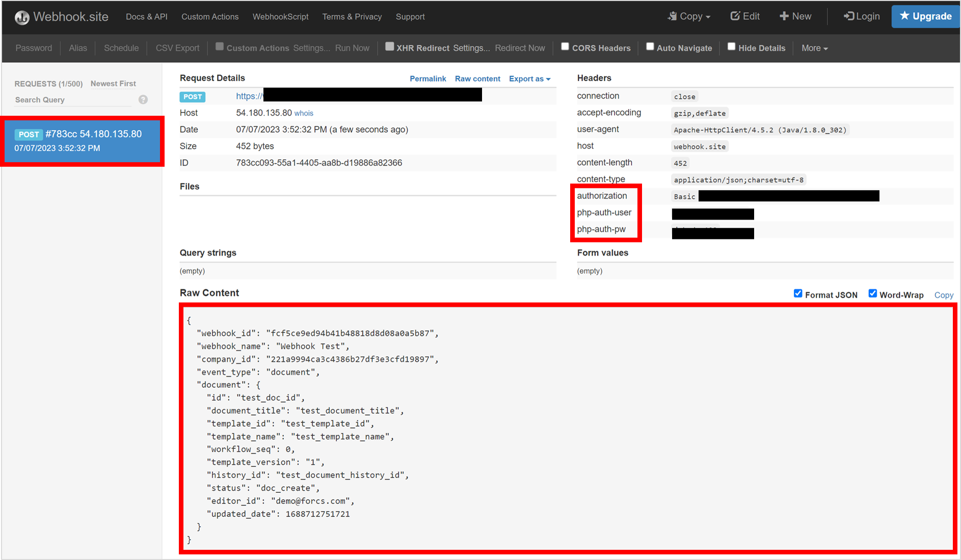Image resolution: width=961 pixels, height=560 pixels.
Task: Open Docs & API page
Action: (x=147, y=17)
